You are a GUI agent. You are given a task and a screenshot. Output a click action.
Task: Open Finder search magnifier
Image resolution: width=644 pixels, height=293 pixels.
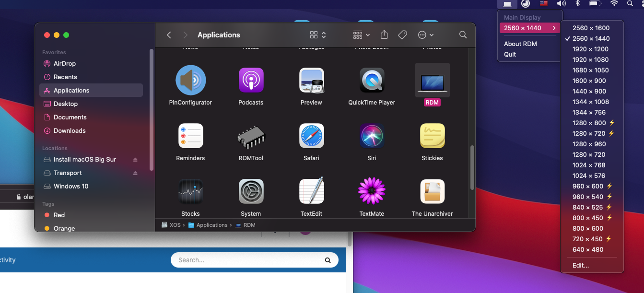click(x=463, y=35)
